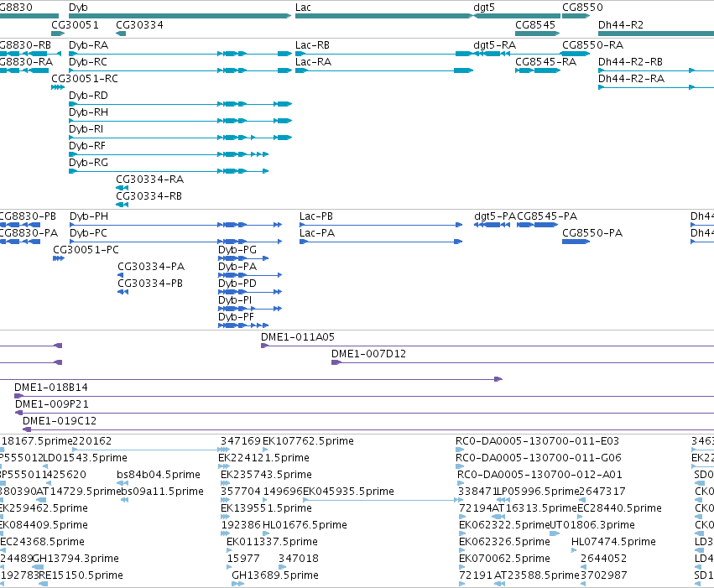Click the RC0-DA0005-130700-011-E03 EST label
714x588 pixels.
[538, 441]
